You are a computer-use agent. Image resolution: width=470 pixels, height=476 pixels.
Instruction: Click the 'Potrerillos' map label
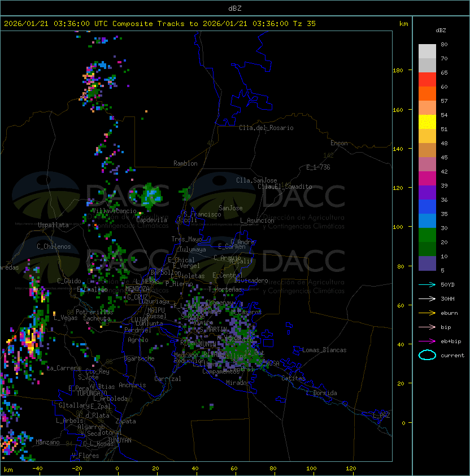click(94, 311)
